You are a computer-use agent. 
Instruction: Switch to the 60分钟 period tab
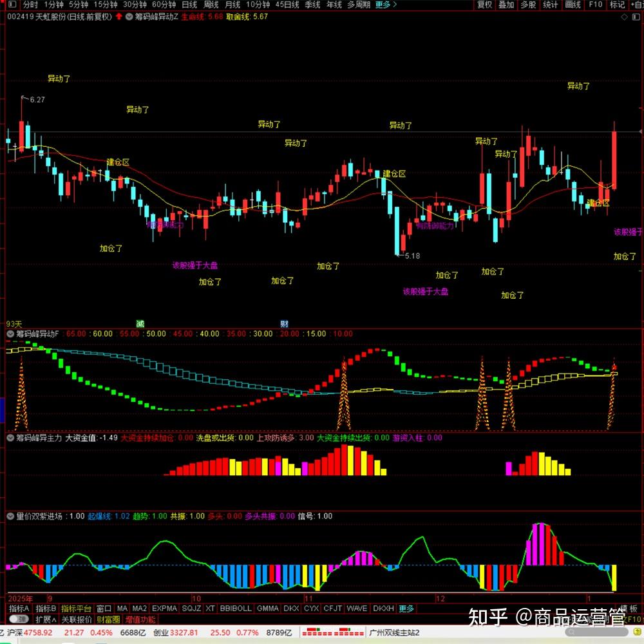pyautogui.click(x=164, y=5)
